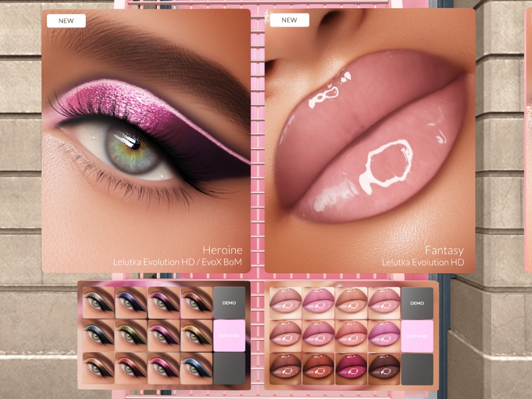Select the gold eyeshadow swatch
This screenshot has height=399, width=532.
tap(196, 336)
